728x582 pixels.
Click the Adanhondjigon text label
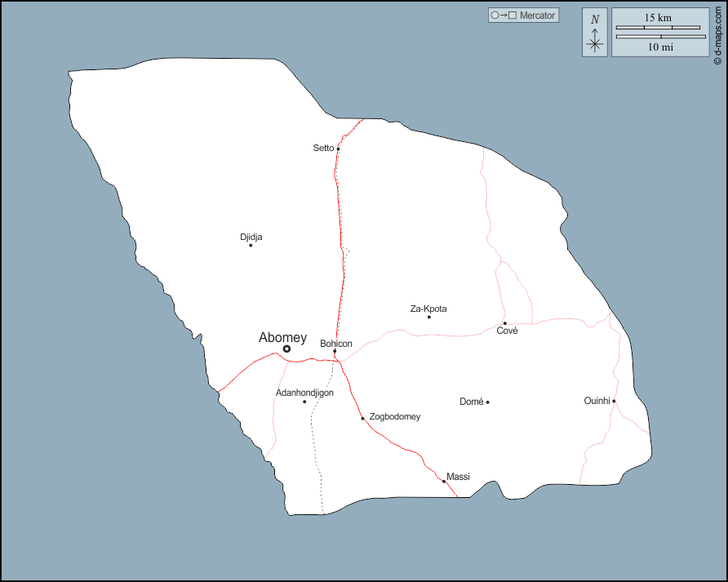point(304,393)
